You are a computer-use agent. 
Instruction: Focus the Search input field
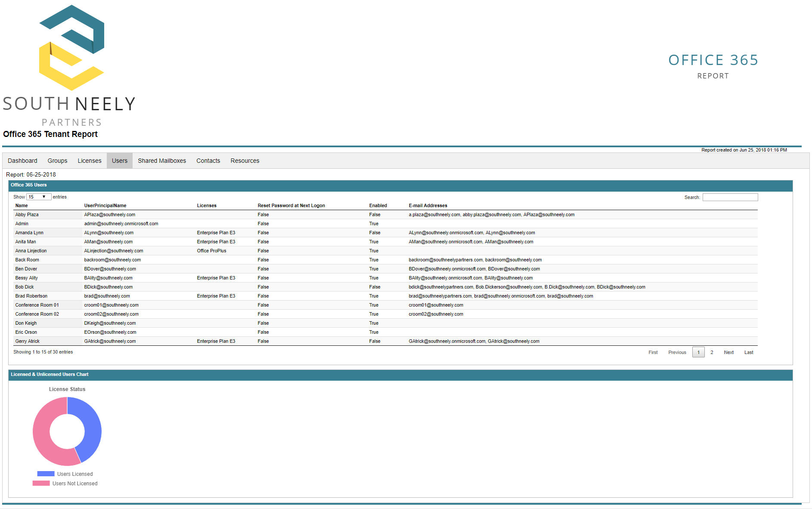(x=730, y=197)
